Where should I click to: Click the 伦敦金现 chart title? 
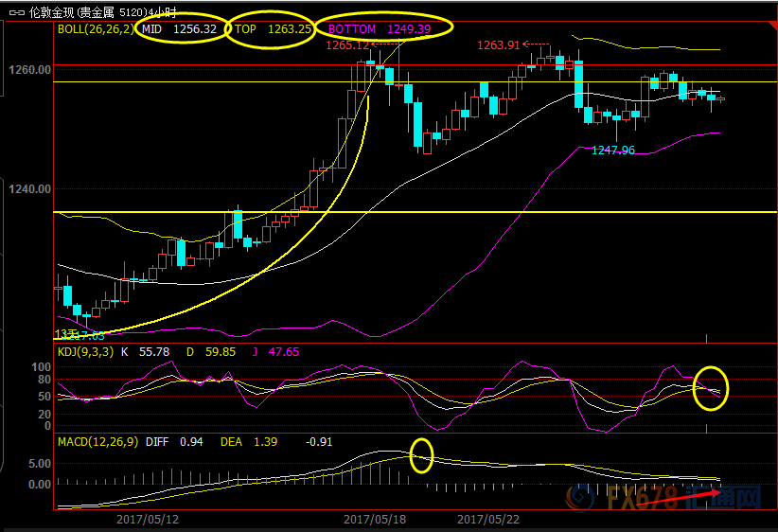(52, 11)
